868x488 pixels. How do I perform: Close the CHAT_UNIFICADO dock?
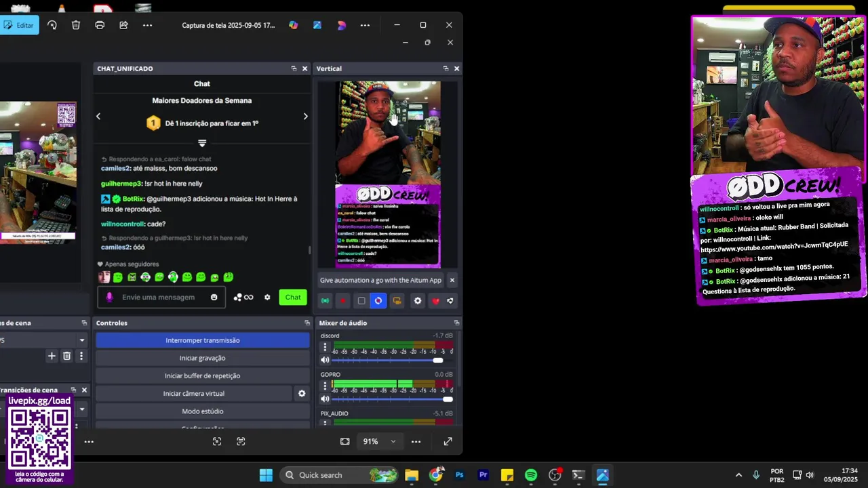[304, 68]
